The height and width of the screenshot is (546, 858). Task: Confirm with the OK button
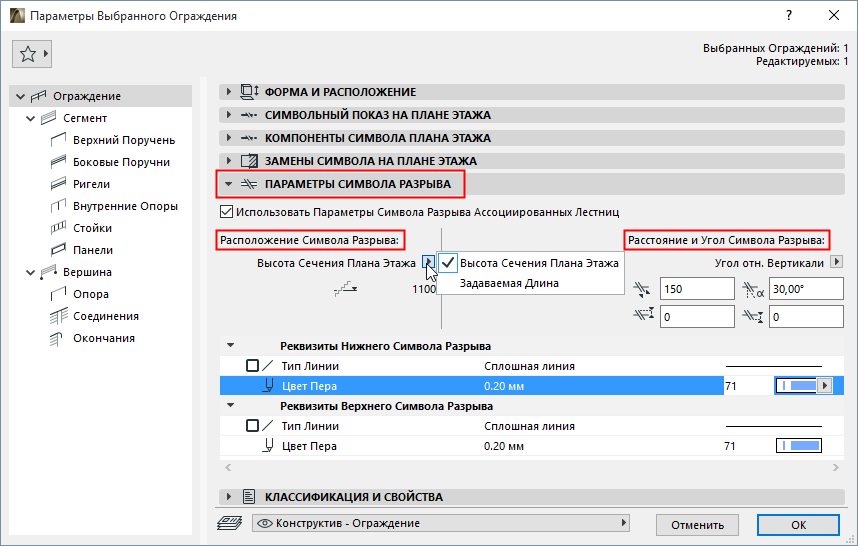pos(798,525)
